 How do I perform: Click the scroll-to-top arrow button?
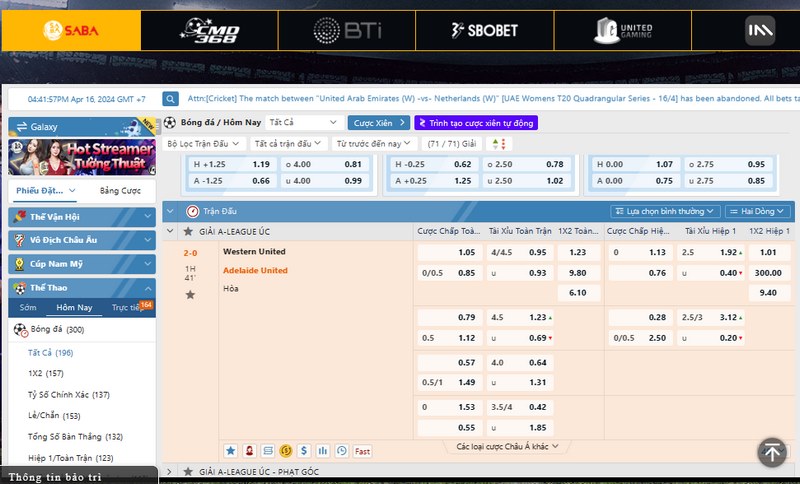coord(771,452)
